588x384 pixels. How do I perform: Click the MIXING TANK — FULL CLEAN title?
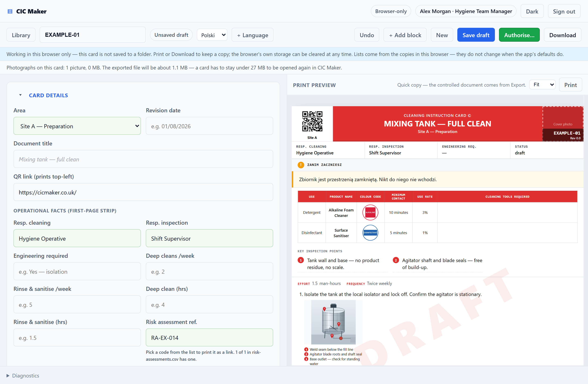tap(437, 124)
